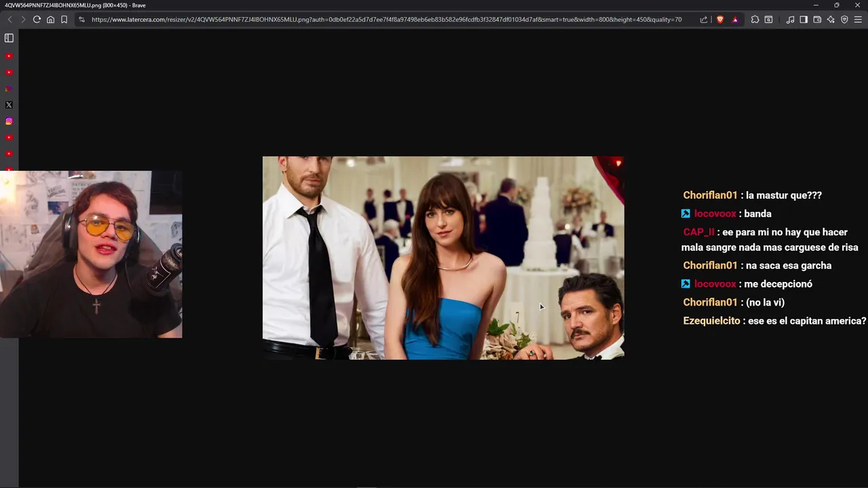
Task: Click the tab search toolbar icon
Action: pos(768,20)
